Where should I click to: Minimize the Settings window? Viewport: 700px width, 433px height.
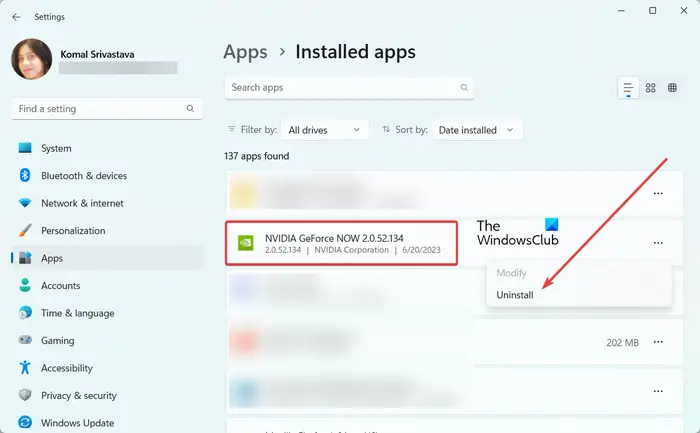tap(621, 10)
